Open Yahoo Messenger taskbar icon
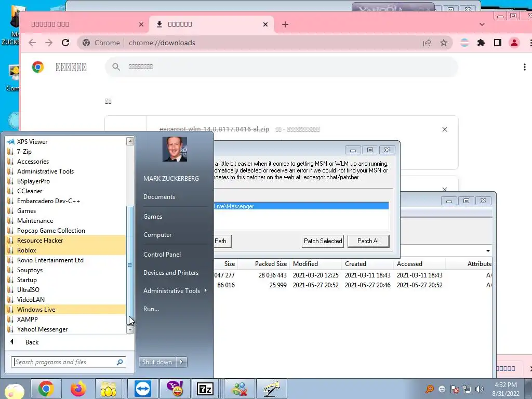The width and height of the screenshot is (532, 399). (175, 389)
